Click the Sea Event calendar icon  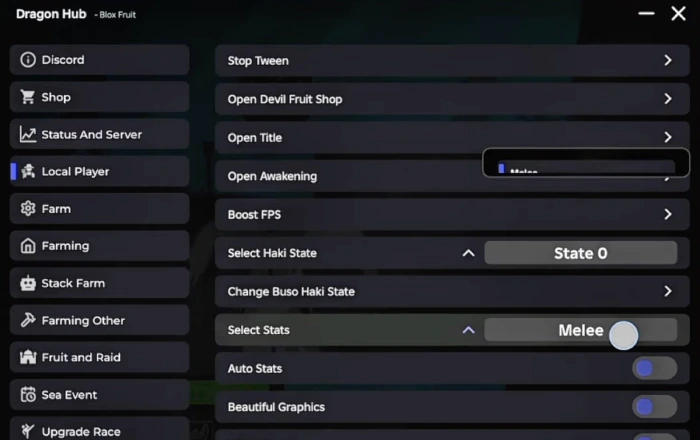pyautogui.click(x=28, y=395)
